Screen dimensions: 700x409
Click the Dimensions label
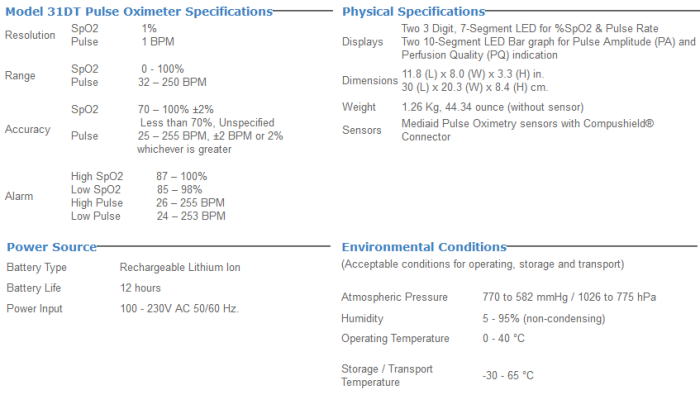pos(369,81)
